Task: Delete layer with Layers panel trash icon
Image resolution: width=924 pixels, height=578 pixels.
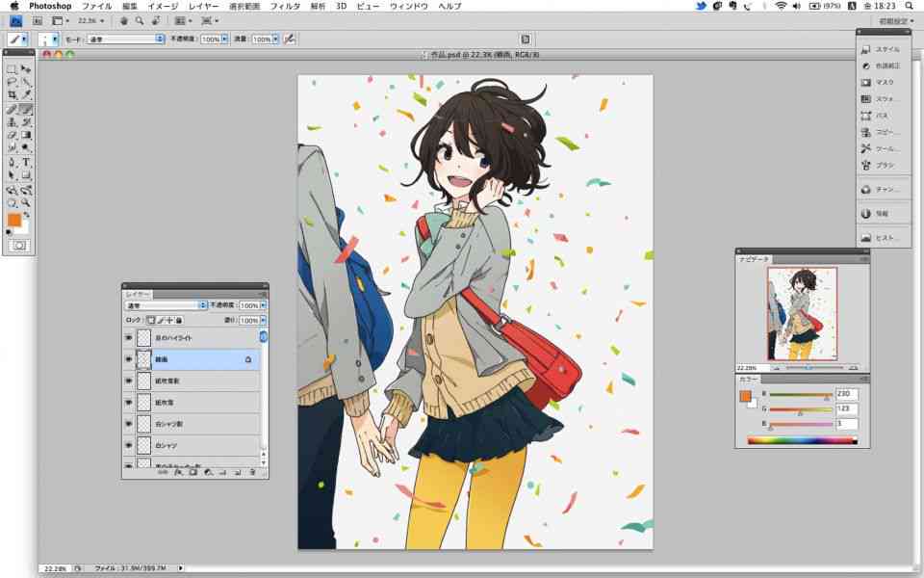Action: tap(252, 472)
